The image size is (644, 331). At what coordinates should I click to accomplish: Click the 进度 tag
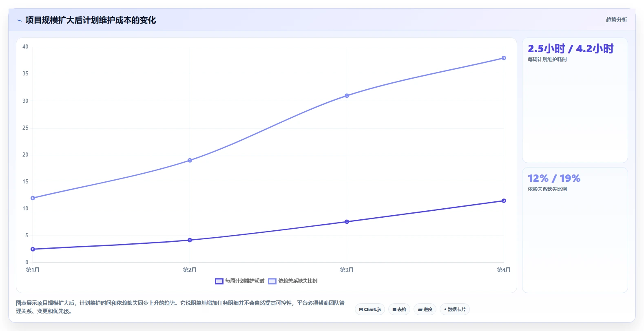click(425, 309)
